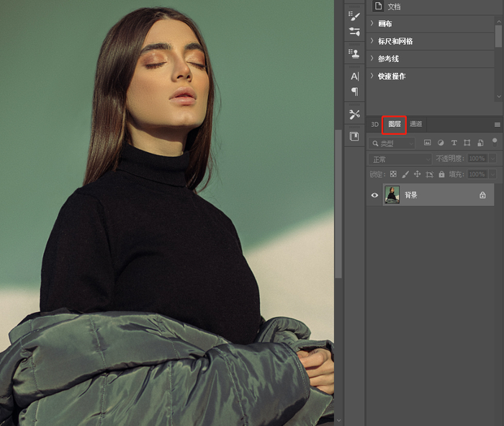The height and width of the screenshot is (426, 504).
Task: Switch to the 3D tab
Action: [x=374, y=124]
